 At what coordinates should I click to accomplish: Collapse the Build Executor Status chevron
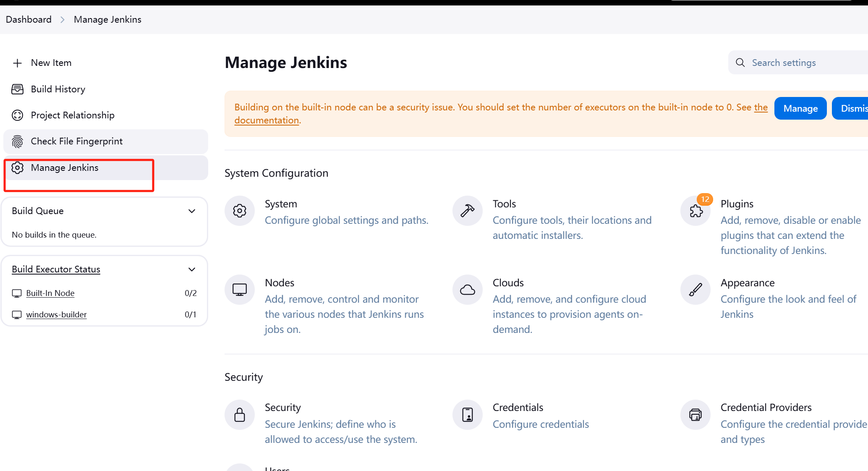192,270
